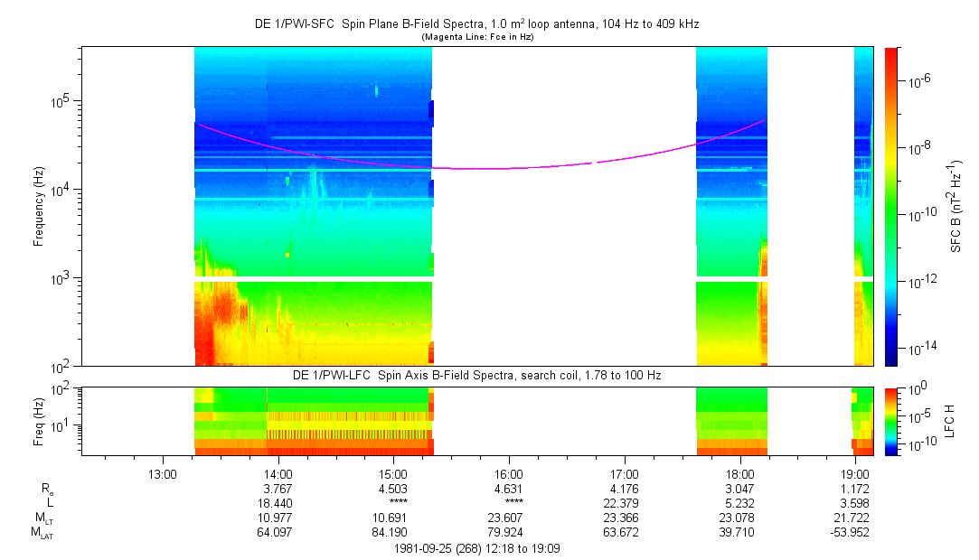The height and width of the screenshot is (560, 979).
Task: Click the M_LT value 23.607
Action: pyautogui.click(x=509, y=518)
